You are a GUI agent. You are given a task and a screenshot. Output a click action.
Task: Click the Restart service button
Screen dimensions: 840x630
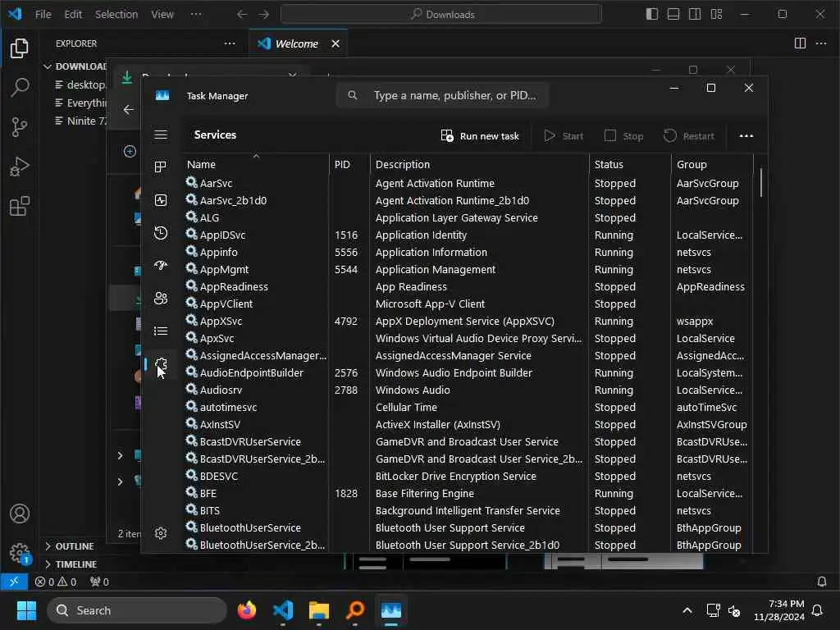[689, 136]
